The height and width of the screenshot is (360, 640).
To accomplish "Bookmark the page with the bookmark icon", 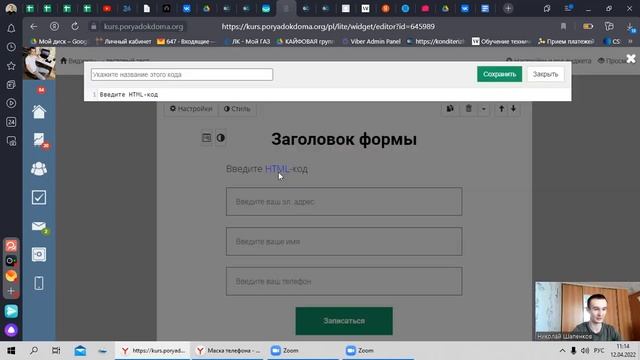I will pyautogui.click(x=563, y=27).
